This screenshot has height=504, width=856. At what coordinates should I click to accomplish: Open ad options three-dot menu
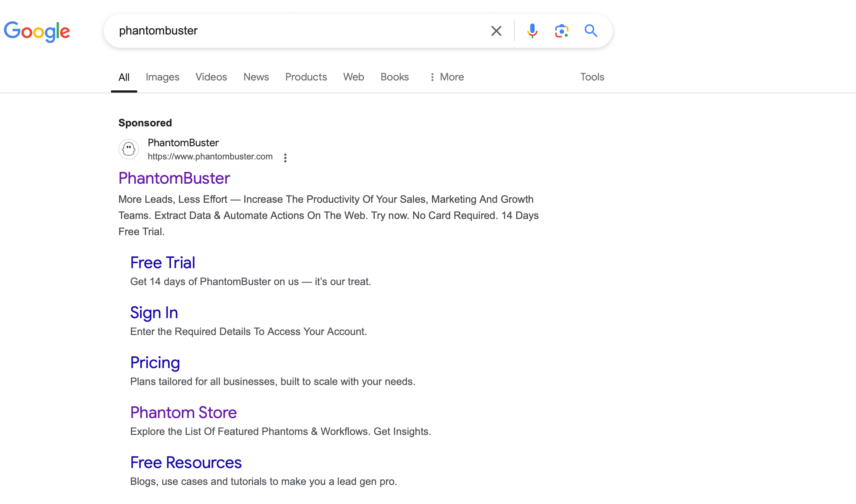(x=285, y=158)
